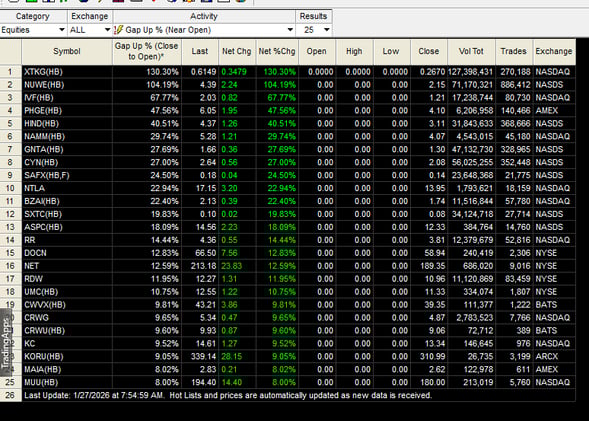
Task: Select the NUWE(HB) symbol
Action: click(x=44, y=85)
